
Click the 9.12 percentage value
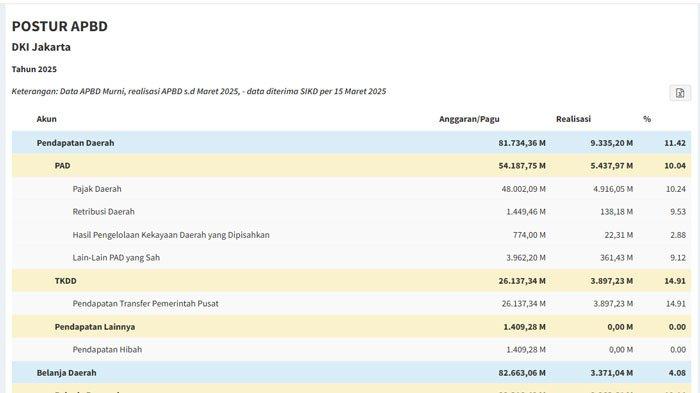(678, 258)
